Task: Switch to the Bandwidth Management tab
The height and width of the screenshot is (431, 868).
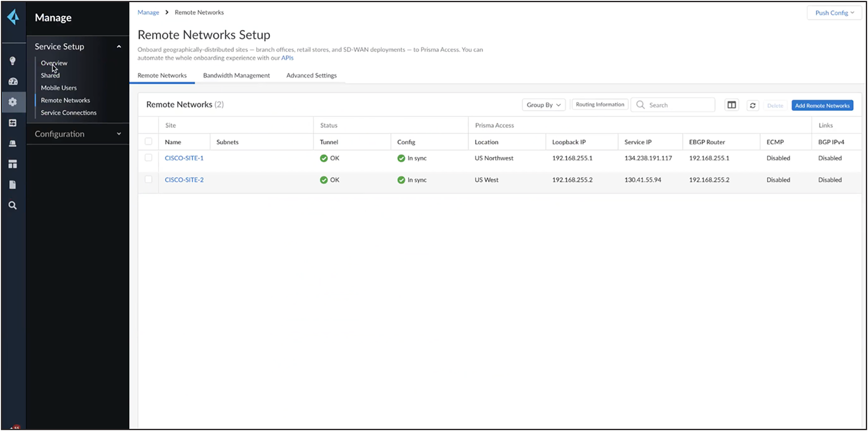Action: (236, 75)
